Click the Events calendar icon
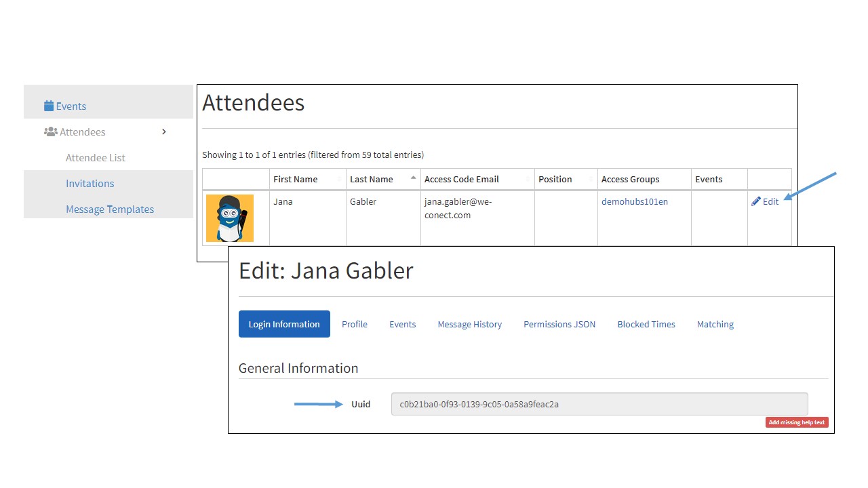This screenshot has width=868, height=488. pos(49,106)
